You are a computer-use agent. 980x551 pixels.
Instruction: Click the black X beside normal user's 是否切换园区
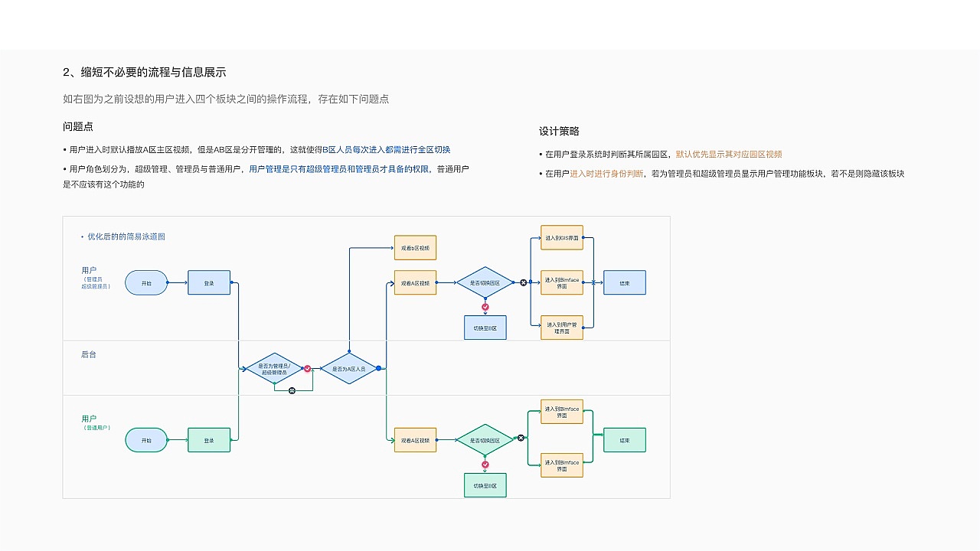click(x=521, y=438)
